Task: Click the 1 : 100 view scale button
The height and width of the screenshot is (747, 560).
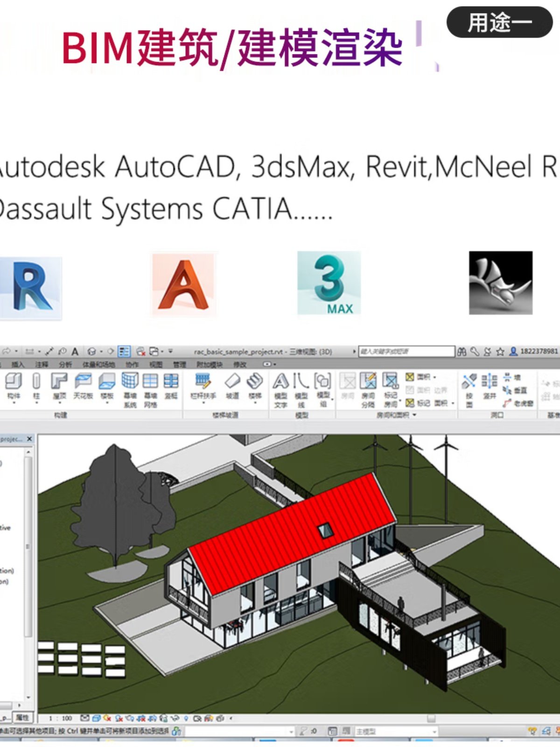Action: (61, 718)
